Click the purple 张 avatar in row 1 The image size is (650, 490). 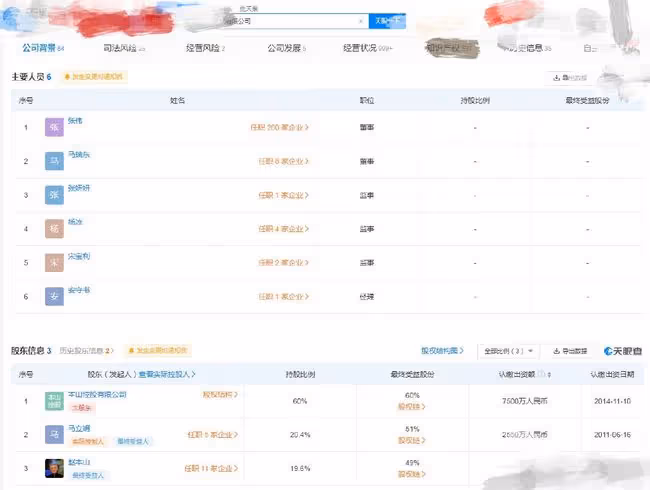click(54, 127)
